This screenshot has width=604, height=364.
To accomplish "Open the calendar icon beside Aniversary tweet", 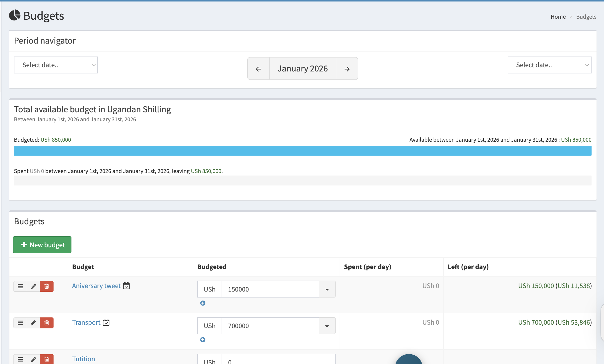I will [126, 286].
